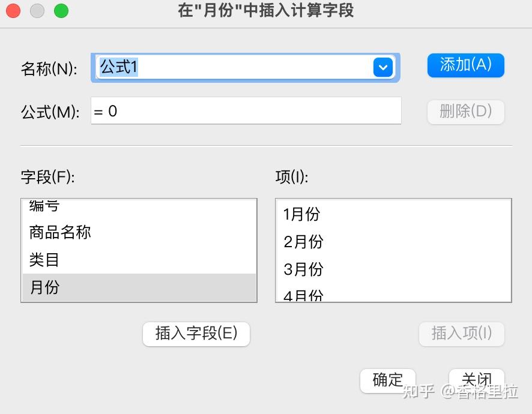Select 4月份 in the items list
Image resolution: width=532 pixels, height=414 pixels.
pos(303,295)
